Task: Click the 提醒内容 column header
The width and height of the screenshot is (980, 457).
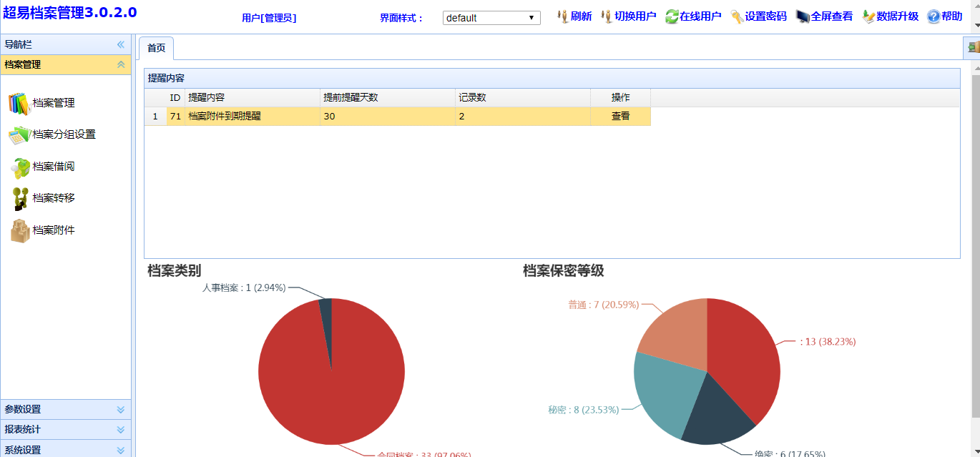Action: click(252, 97)
